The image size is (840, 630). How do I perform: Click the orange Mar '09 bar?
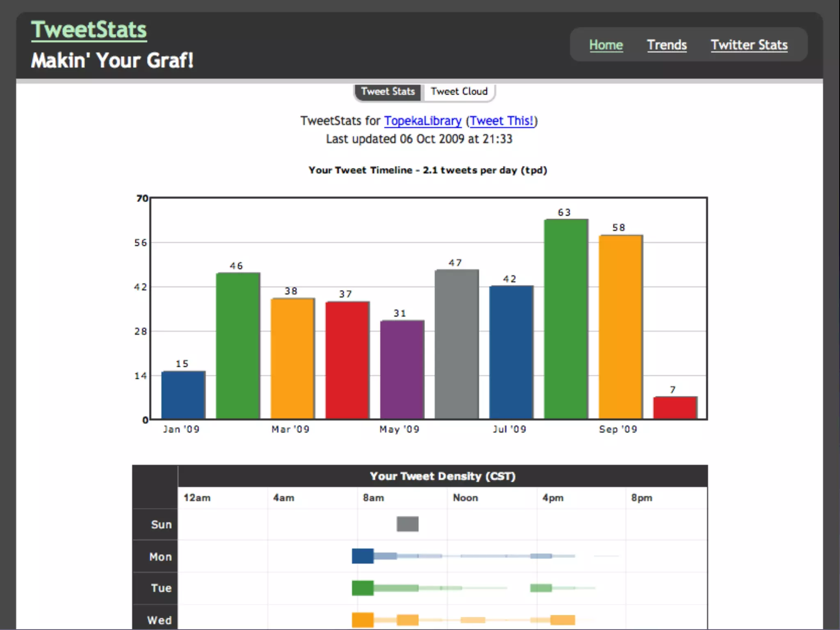click(292, 358)
